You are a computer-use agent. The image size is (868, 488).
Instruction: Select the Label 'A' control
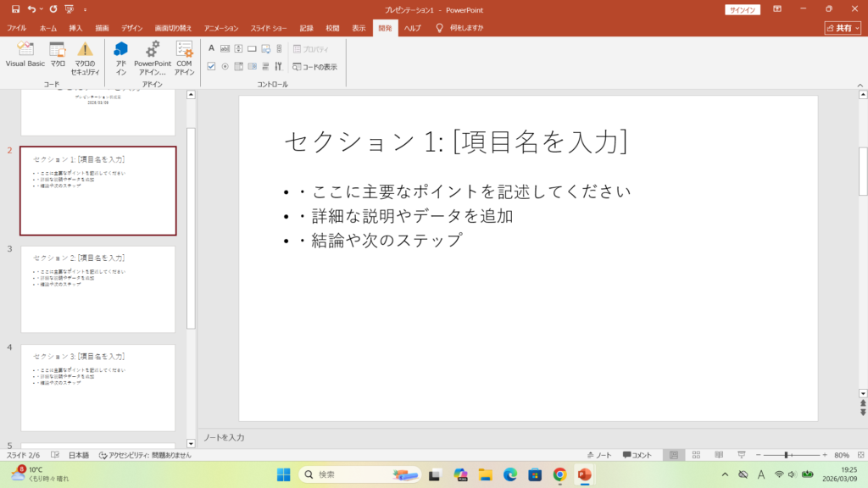click(211, 48)
